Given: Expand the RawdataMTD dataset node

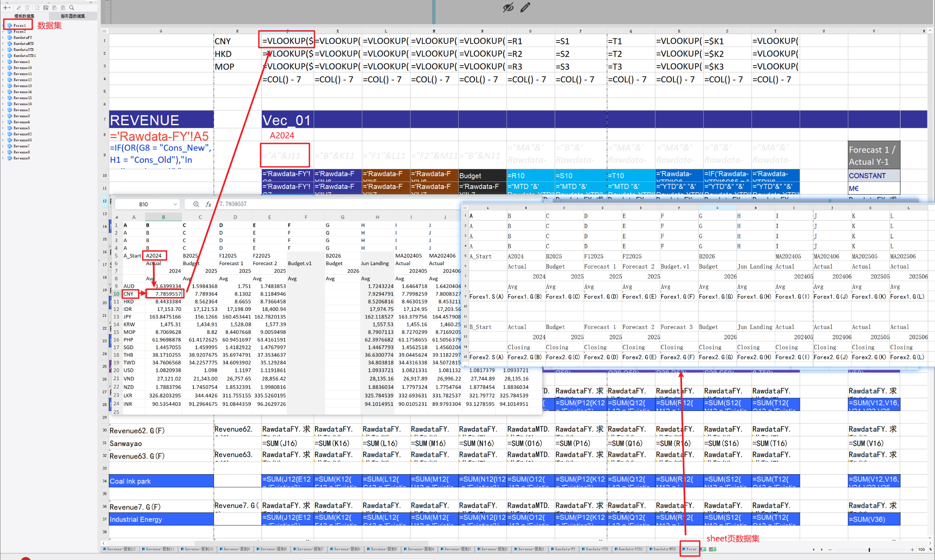Looking at the screenshot, I should click(3, 44).
